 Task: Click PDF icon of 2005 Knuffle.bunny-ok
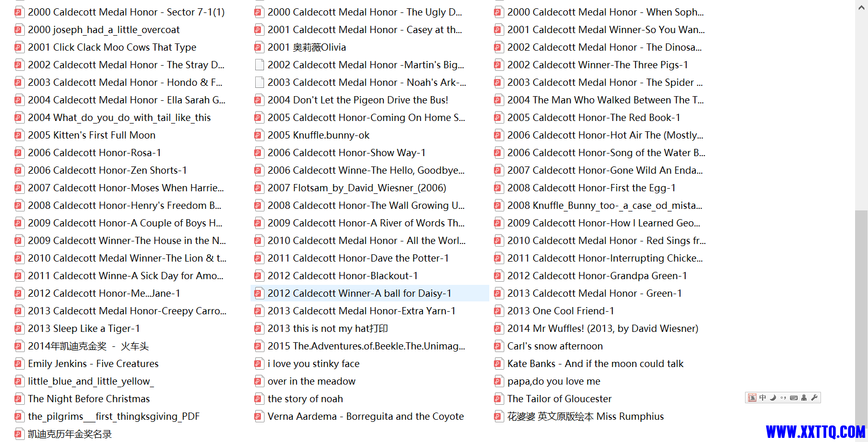258,135
